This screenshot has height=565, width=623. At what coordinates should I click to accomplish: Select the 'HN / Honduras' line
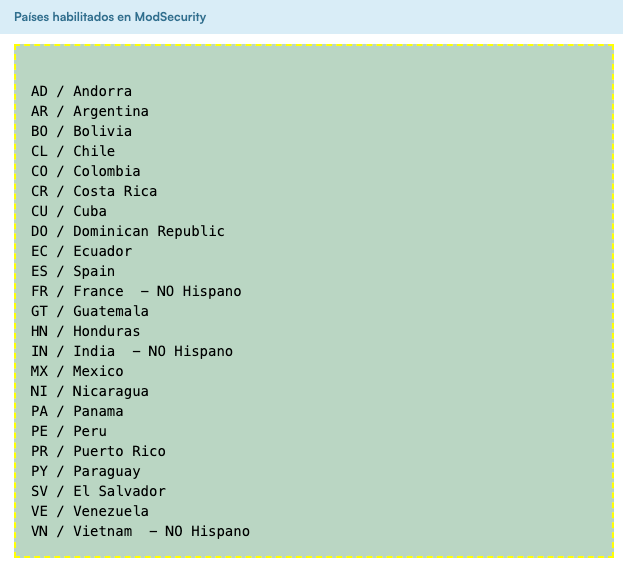click(x=86, y=331)
